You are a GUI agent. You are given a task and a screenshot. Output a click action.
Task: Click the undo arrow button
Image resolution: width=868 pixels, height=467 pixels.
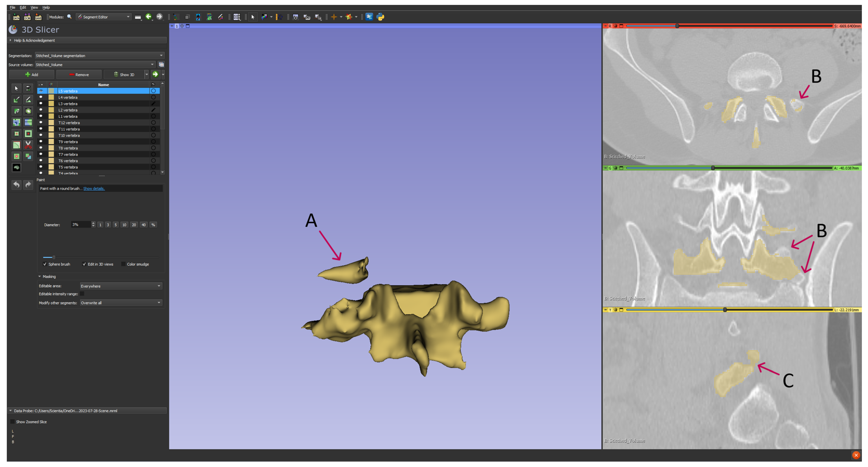point(16,185)
